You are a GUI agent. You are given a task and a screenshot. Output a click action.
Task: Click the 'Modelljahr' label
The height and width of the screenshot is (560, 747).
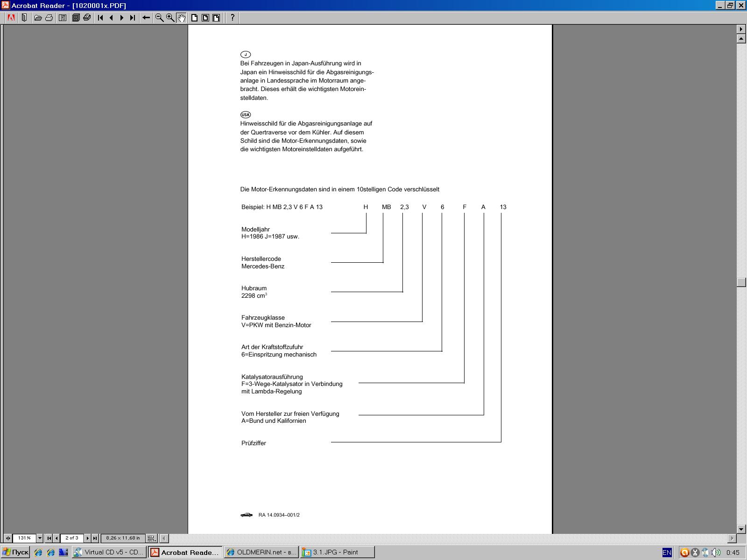point(255,230)
